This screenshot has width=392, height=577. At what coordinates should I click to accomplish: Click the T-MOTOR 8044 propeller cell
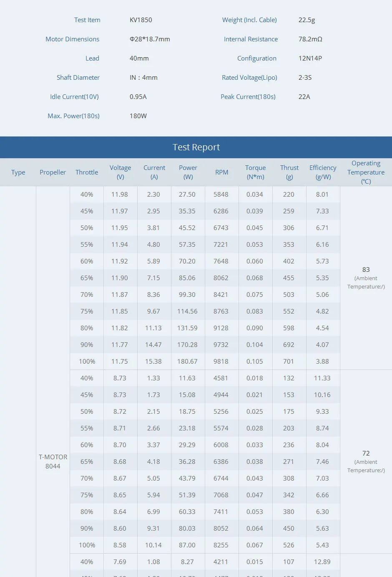(53, 461)
